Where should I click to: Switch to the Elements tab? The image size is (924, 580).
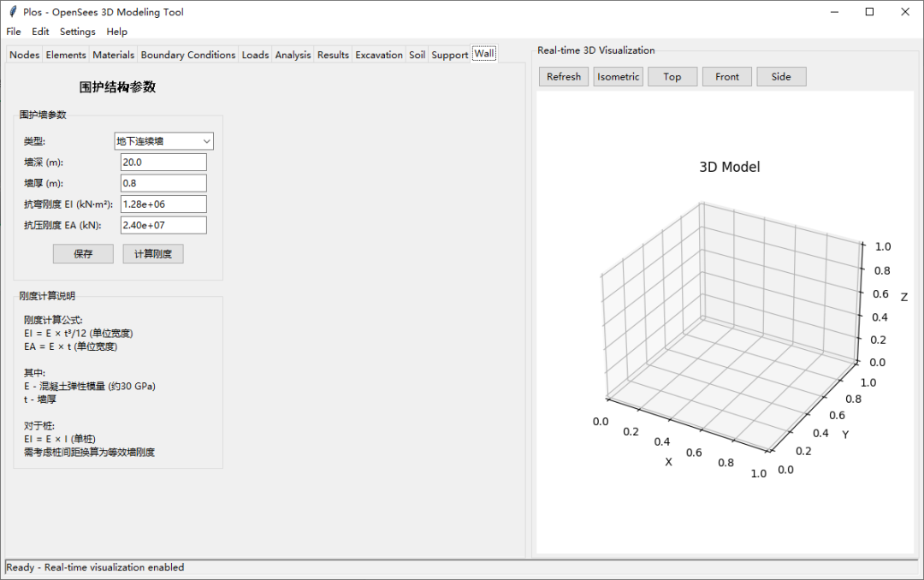pos(65,55)
